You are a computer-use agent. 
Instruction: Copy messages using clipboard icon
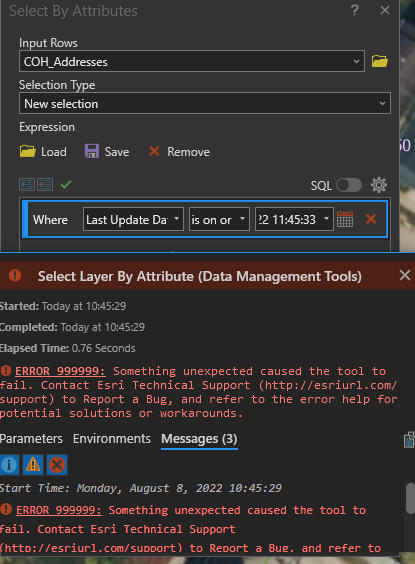point(409,440)
